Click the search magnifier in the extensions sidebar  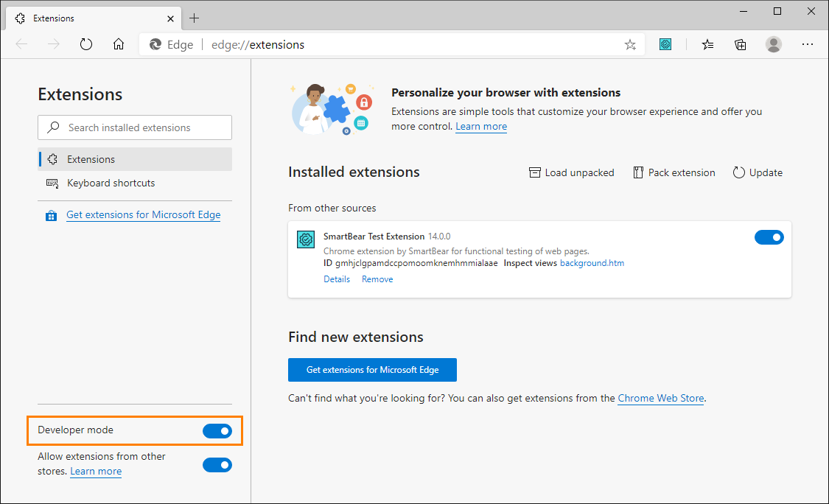click(x=53, y=127)
